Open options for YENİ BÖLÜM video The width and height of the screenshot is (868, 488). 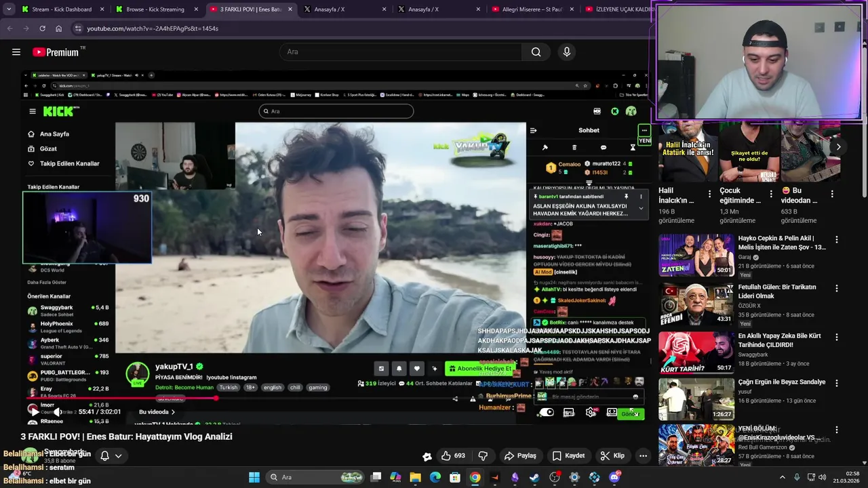point(837,430)
